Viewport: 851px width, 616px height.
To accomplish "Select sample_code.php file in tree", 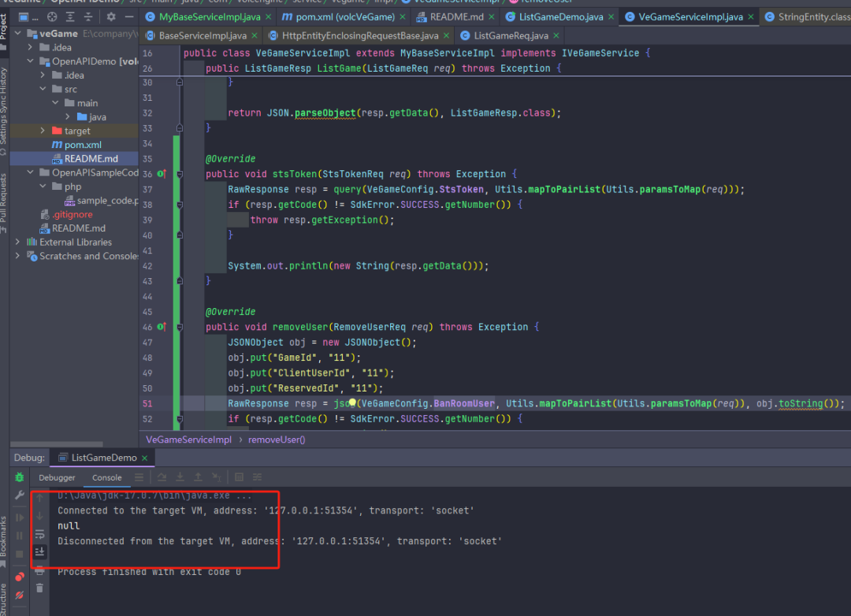I will [x=102, y=200].
